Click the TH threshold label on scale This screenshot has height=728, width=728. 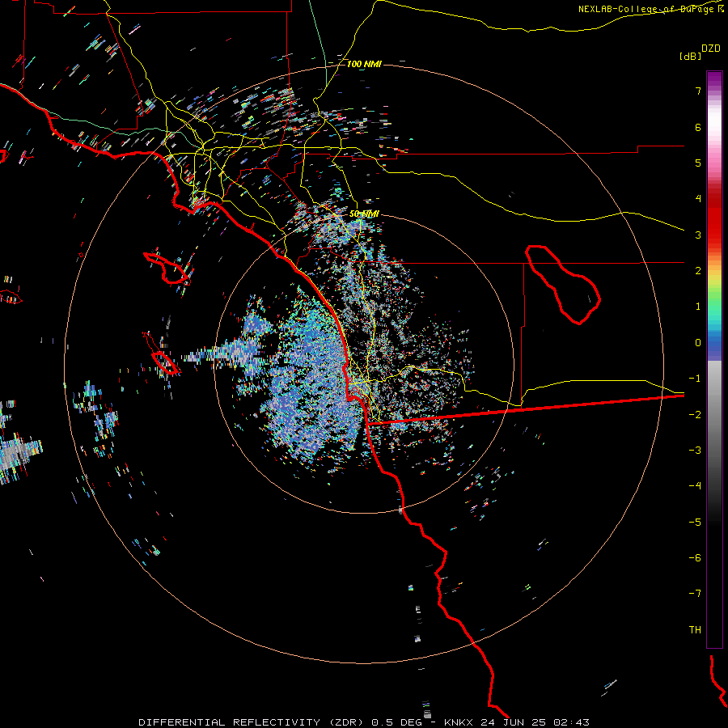pyautogui.click(x=695, y=630)
